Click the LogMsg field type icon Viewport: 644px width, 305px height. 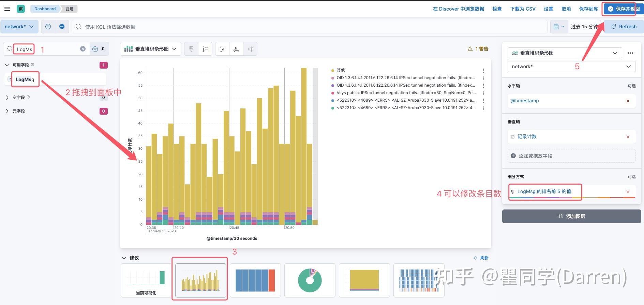click(x=10, y=79)
